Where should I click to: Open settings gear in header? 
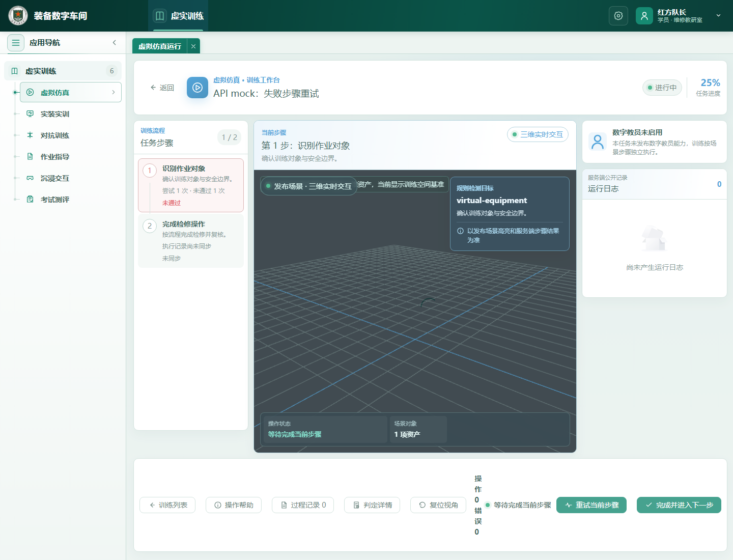coord(618,16)
